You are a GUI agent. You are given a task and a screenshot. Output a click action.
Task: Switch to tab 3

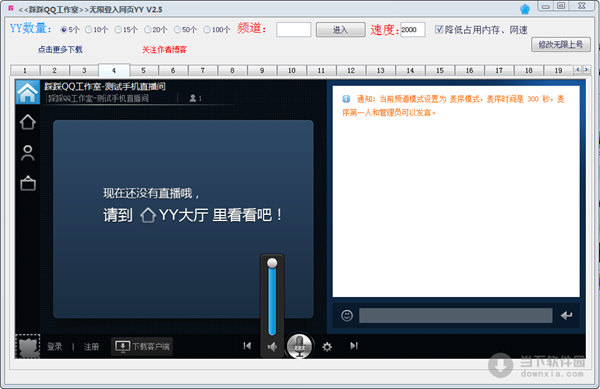tap(84, 70)
